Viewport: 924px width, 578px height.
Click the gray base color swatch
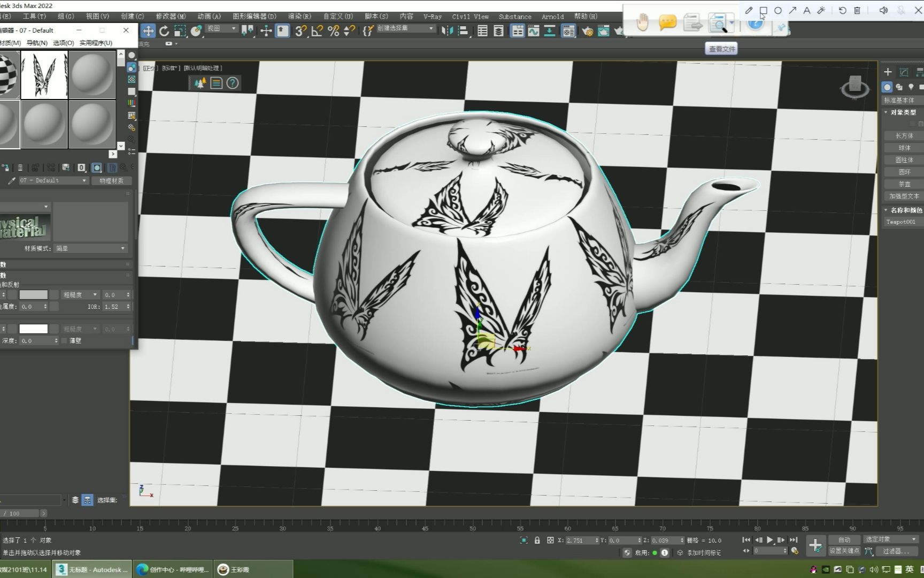[33, 295]
